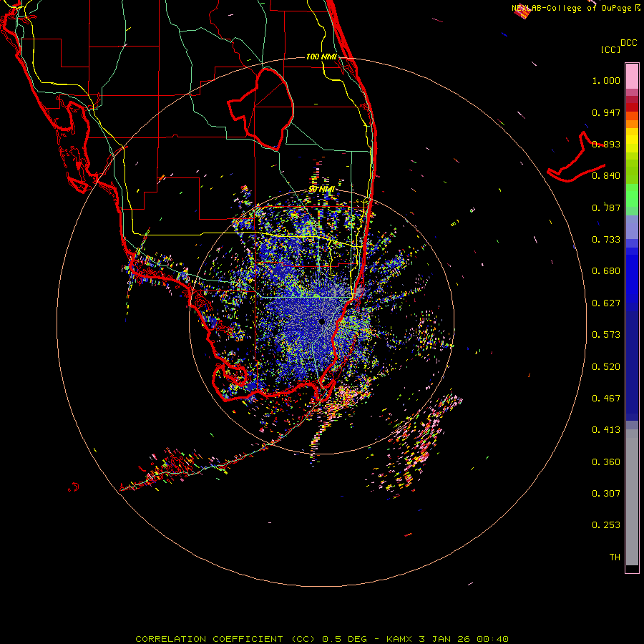Click the [CC] units label

click(610, 49)
